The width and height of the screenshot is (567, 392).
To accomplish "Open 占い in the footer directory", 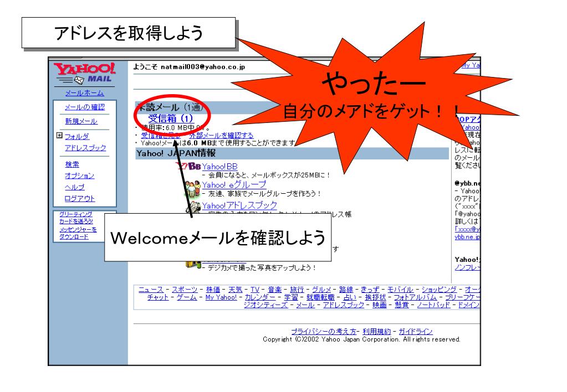I will pyautogui.click(x=350, y=297).
